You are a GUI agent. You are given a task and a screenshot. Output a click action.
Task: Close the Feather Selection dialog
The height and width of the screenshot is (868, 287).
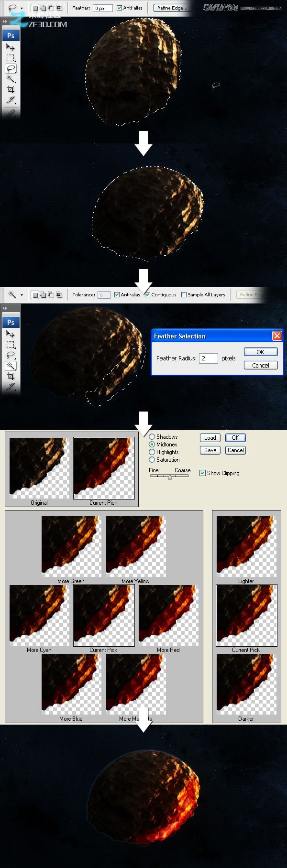pos(277,336)
